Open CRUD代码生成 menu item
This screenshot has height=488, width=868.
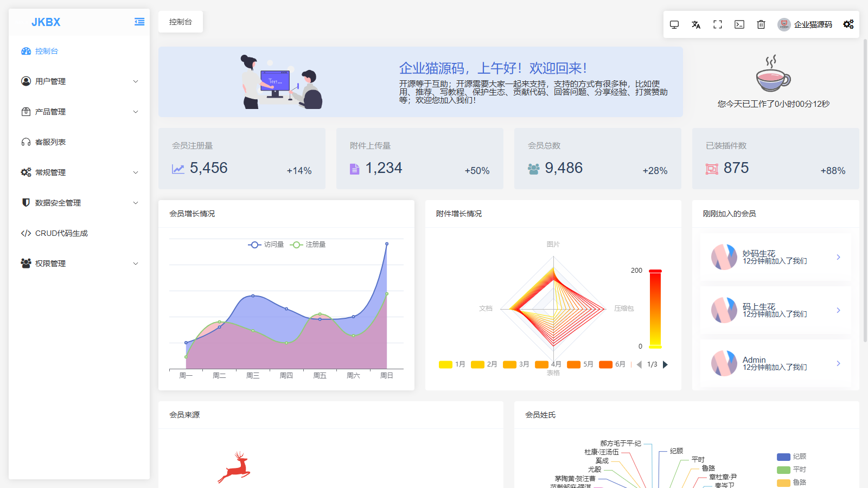coord(79,233)
